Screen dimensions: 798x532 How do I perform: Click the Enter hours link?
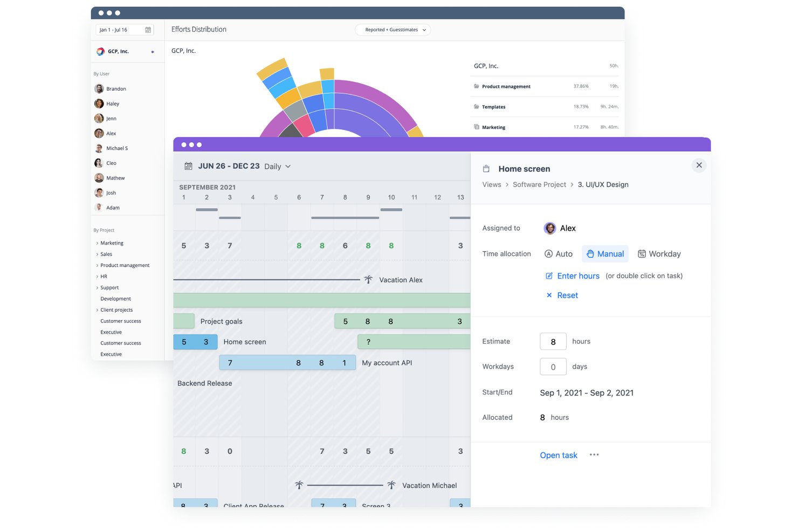coord(578,276)
